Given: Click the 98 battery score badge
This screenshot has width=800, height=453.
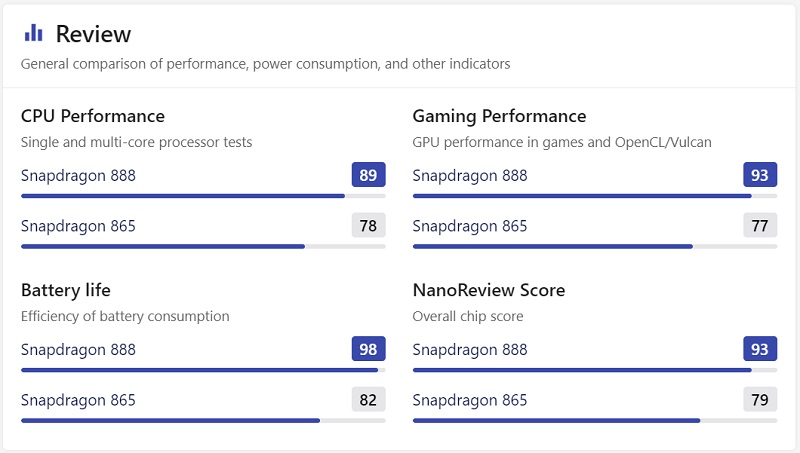Looking at the screenshot, I should pos(368,350).
